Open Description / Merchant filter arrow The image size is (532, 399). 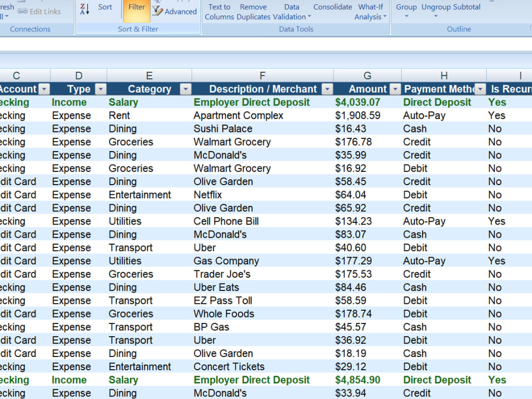[327, 89]
